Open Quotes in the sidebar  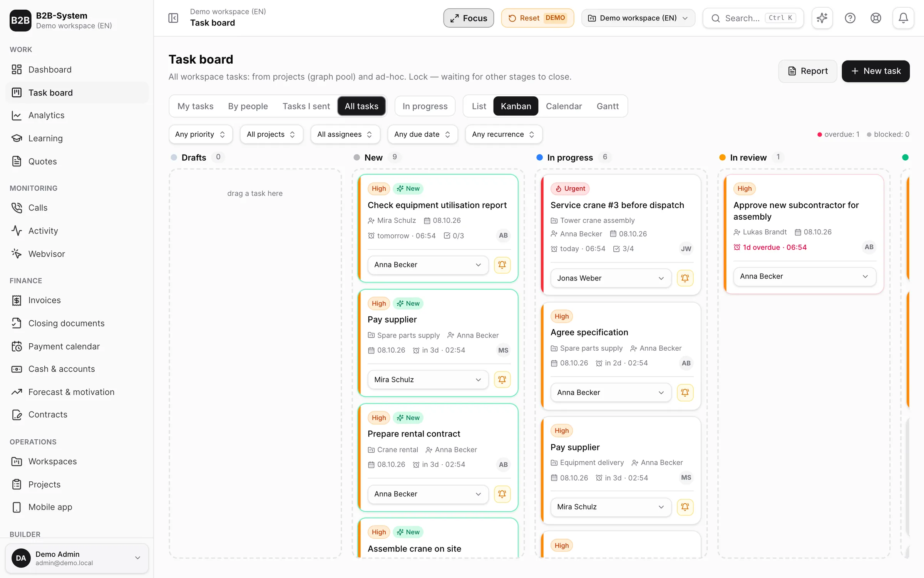(x=77, y=161)
